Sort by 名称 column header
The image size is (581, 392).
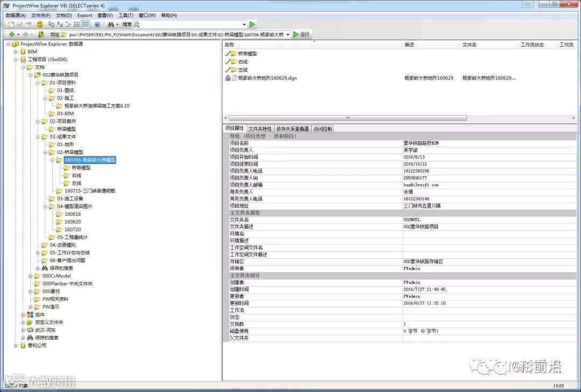(313, 45)
